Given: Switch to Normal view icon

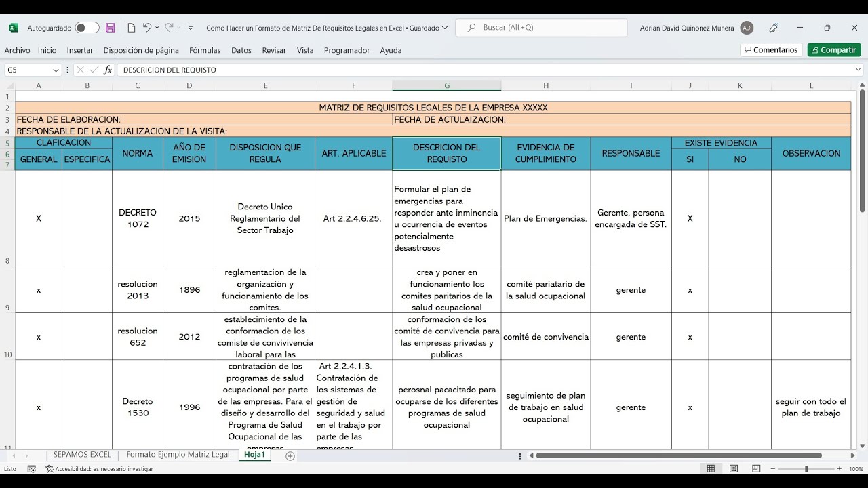Looking at the screenshot, I should point(711,469).
